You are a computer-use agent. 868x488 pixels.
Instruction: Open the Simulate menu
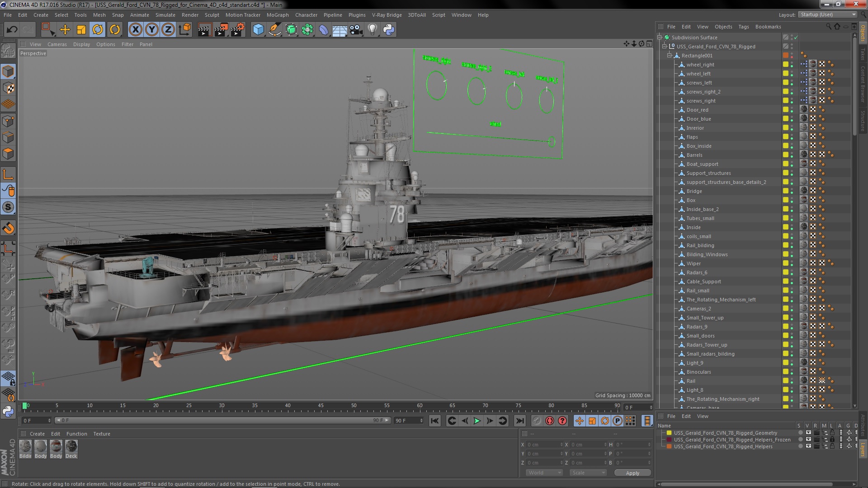click(165, 15)
